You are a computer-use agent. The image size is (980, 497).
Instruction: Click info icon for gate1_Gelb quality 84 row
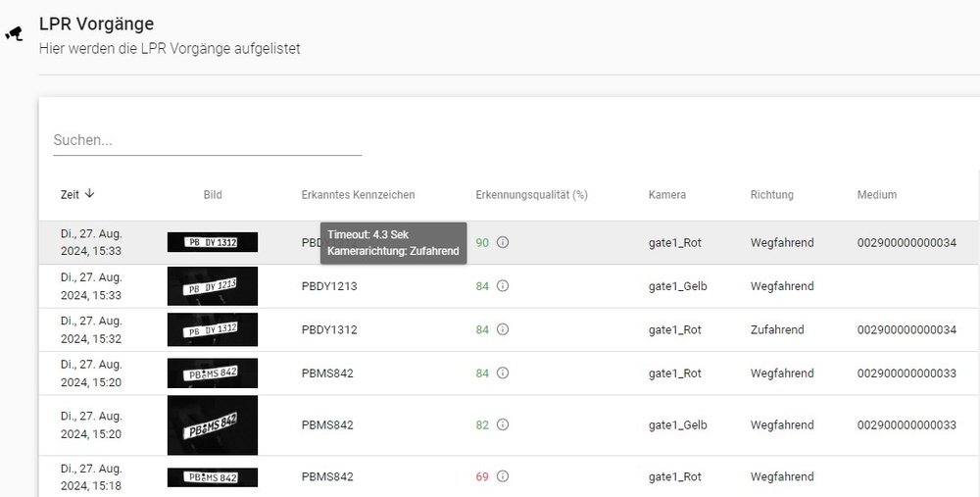503,286
